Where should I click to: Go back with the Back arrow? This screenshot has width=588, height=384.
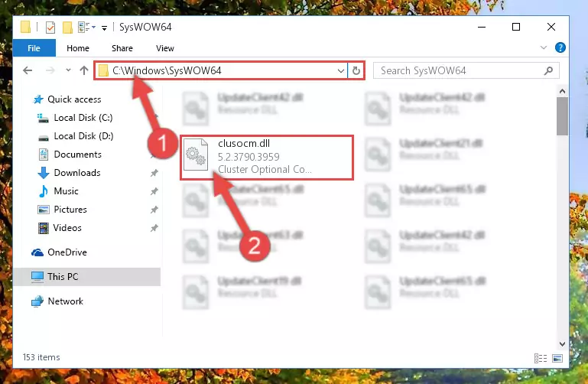tap(28, 70)
